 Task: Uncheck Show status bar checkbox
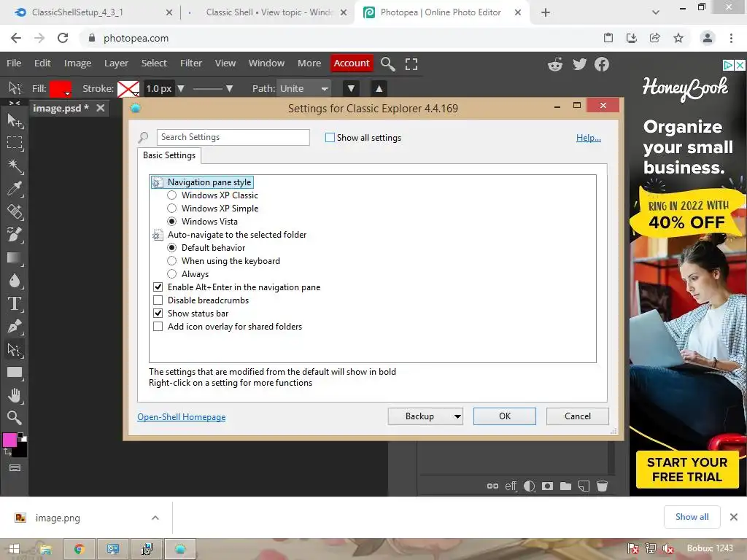click(x=158, y=314)
